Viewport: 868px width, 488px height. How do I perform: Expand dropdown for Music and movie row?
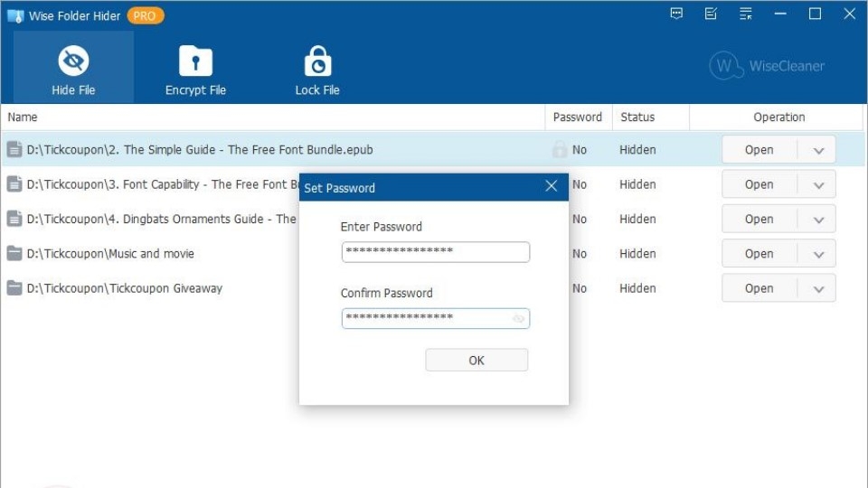(x=818, y=255)
